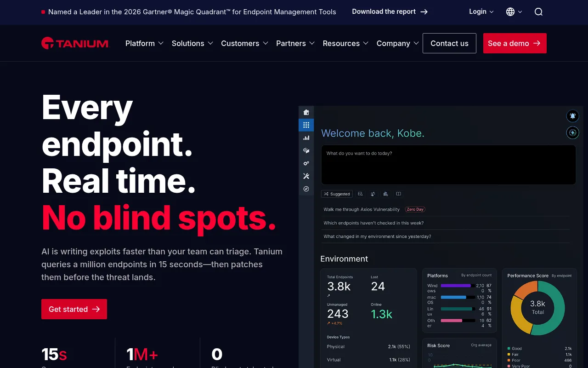Image resolution: width=588 pixels, height=368 pixels.
Task: Open the gears settings sidebar icon
Action: click(x=306, y=163)
